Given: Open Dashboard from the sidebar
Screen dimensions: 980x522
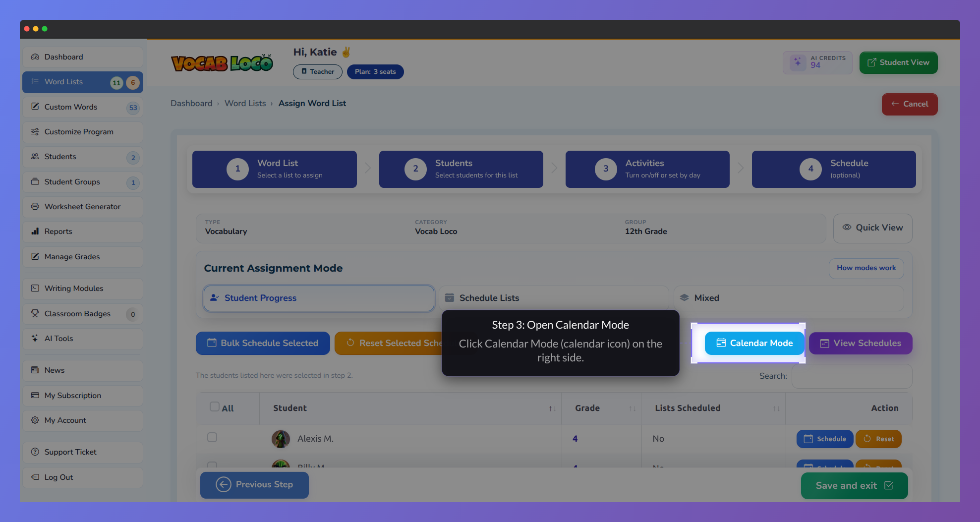Looking at the screenshot, I should tap(83, 57).
